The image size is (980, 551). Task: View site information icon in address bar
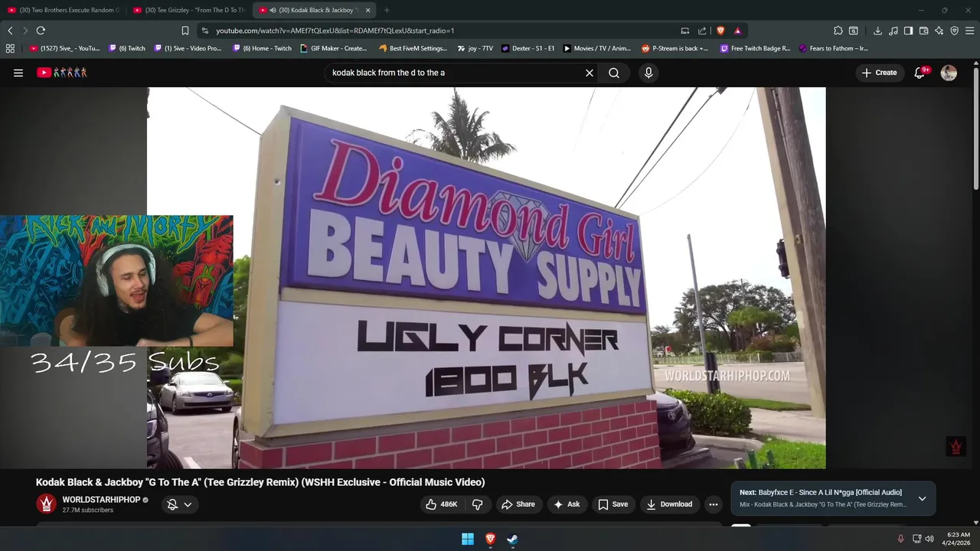204,31
